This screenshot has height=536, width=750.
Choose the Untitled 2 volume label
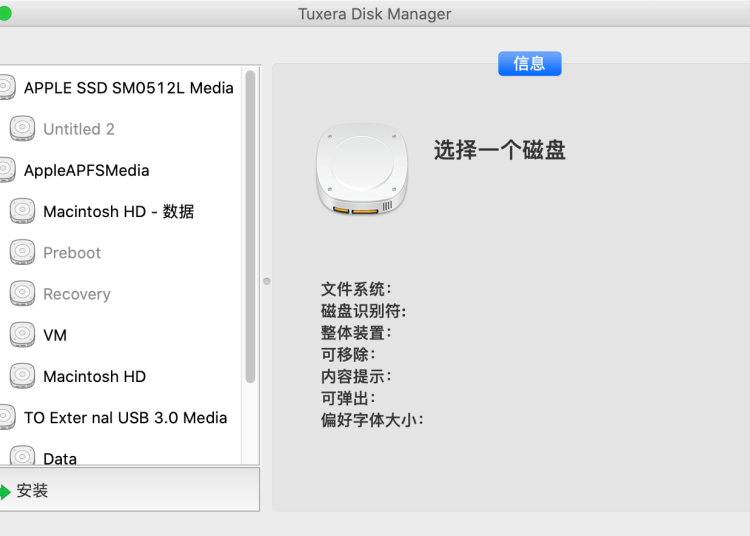point(79,129)
